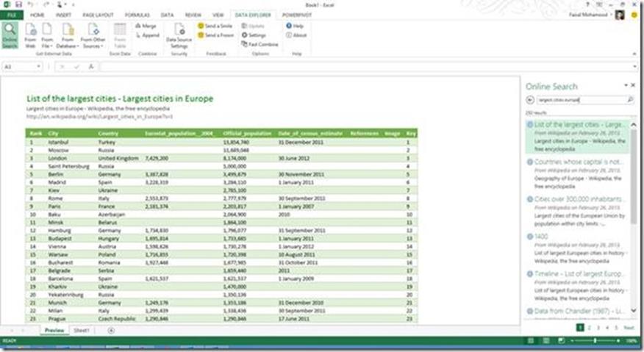Click the Undo icon in quick access toolbar
This screenshot has width=644, height=352.
pyautogui.click(x=31, y=4)
